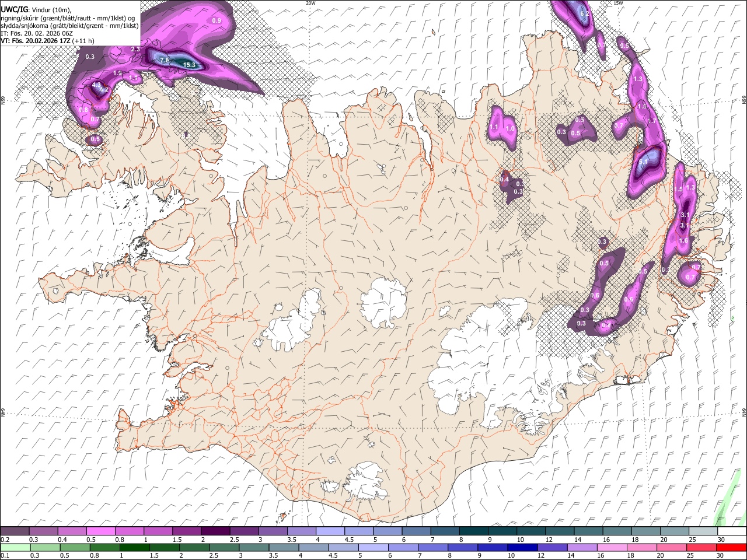Screen dimensions: 747x560
Task: Pick the light pink rain swatch between 16 and 18
Action: pos(612,547)
